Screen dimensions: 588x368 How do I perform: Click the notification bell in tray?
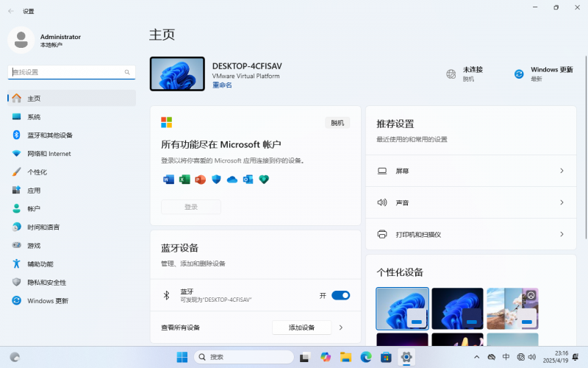(576, 357)
